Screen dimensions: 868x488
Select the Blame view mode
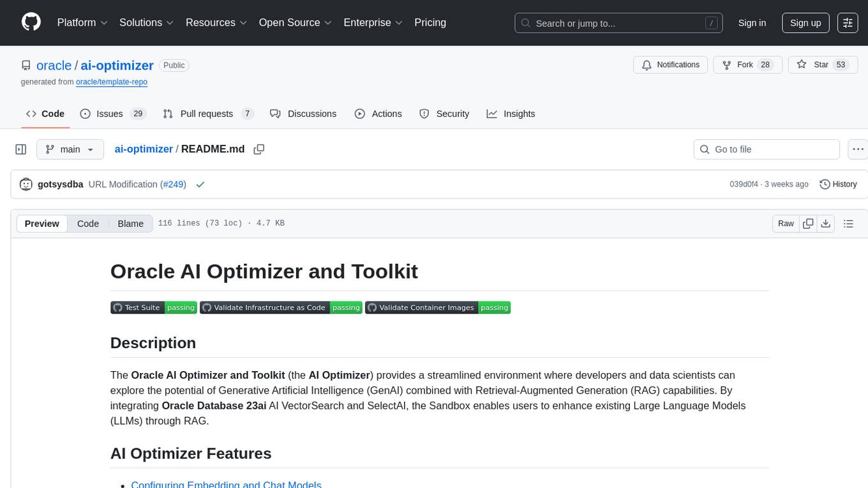tap(130, 224)
